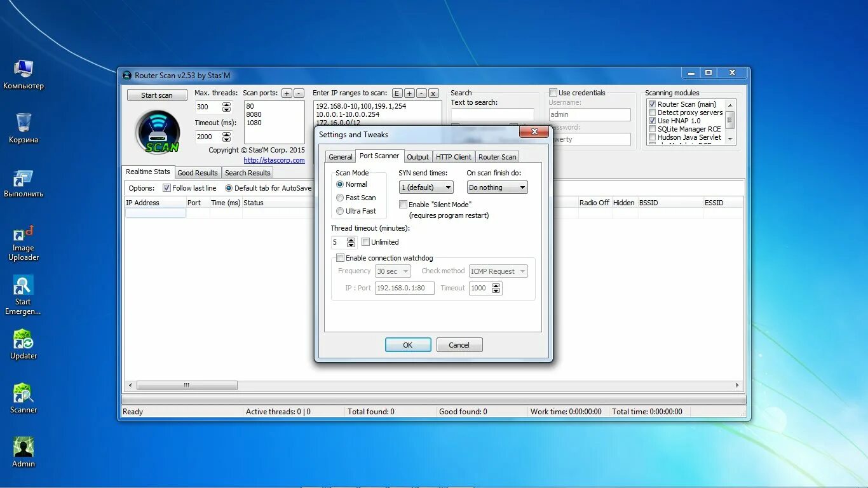868x488 pixels.
Task: Open the http://stascorp.com link
Action: [274, 160]
